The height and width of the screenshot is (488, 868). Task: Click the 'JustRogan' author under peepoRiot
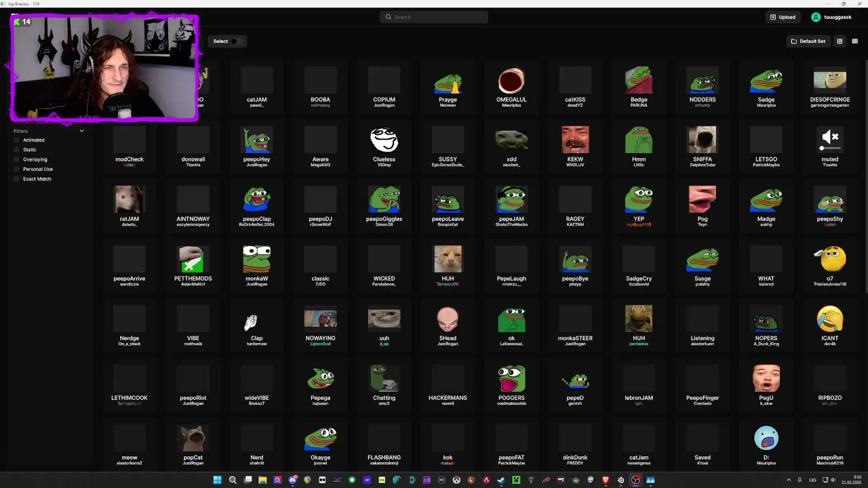(x=193, y=403)
